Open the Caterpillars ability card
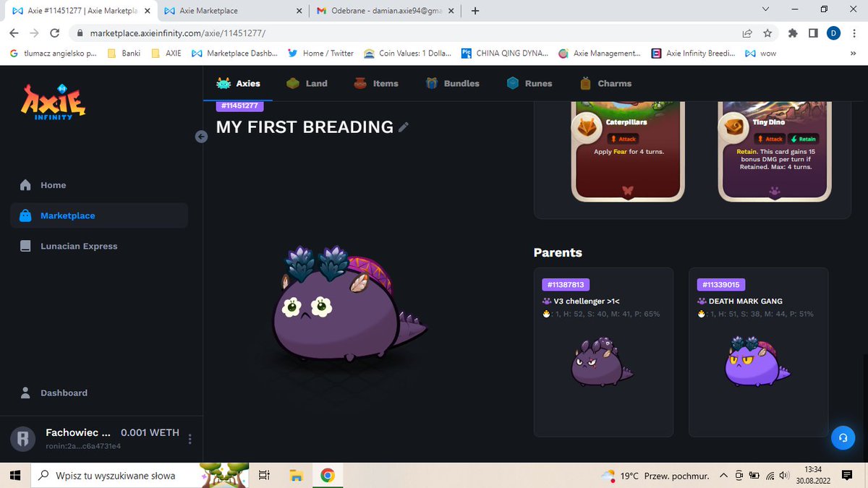Viewport: 868px width, 488px height. click(629, 152)
